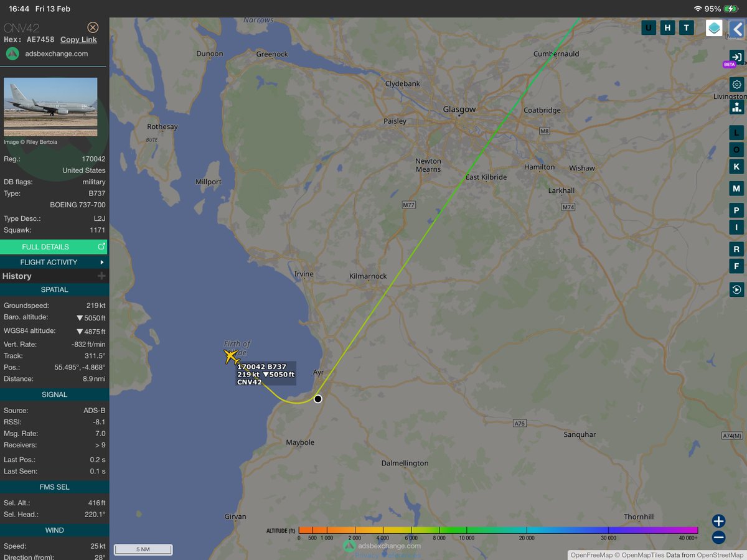Click the login arrow icon with BETA
The height and width of the screenshot is (560, 747).
pos(736,57)
